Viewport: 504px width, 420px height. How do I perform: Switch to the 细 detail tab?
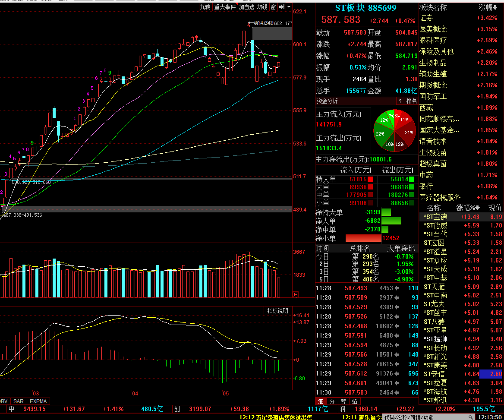(321, 401)
